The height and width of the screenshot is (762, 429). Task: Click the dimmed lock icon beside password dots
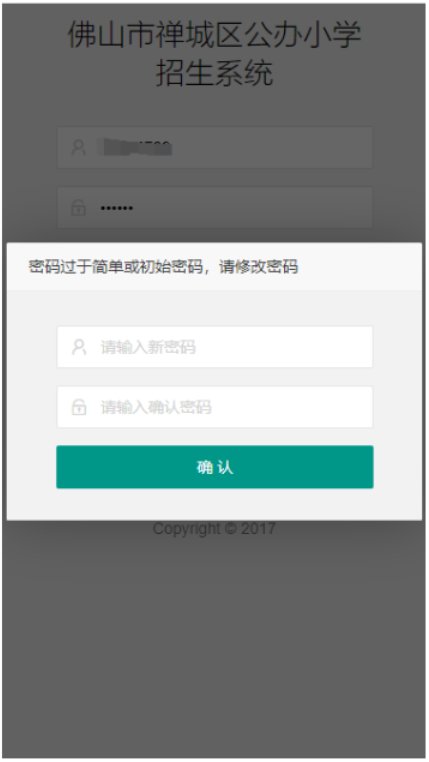tap(78, 208)
